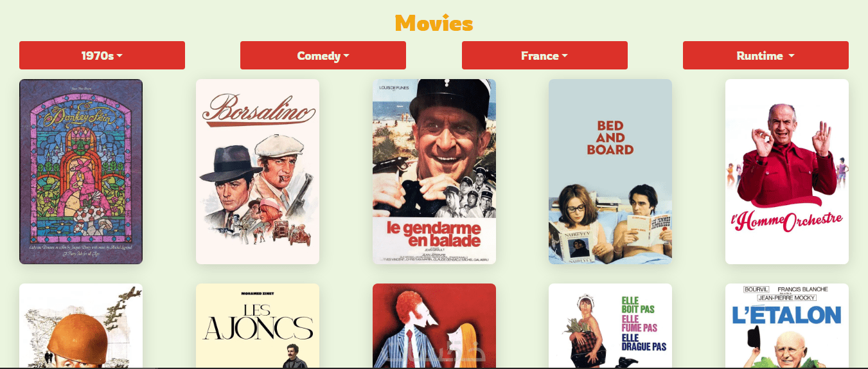
Task: Open the 1970s decade dropdown
Action: click(102, 55)
